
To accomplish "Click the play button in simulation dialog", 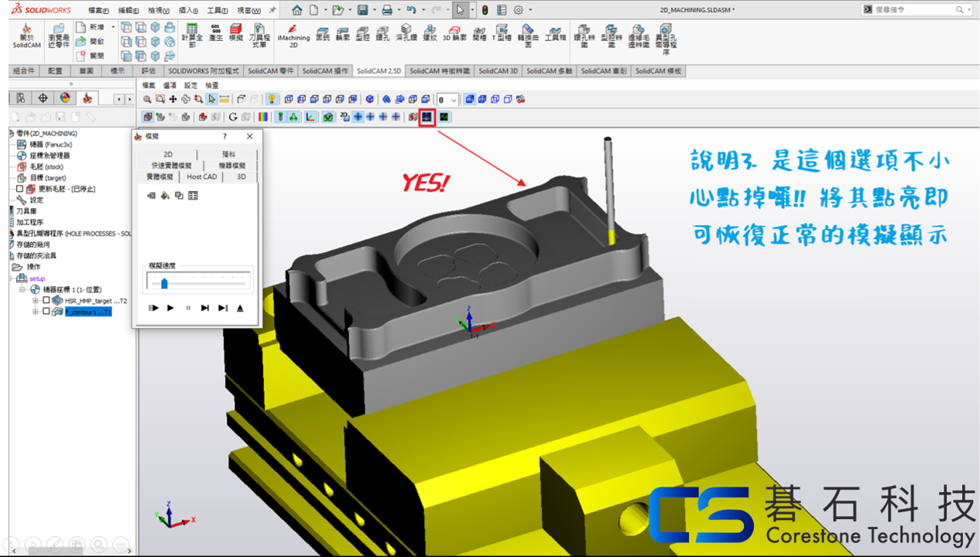I will 170,308.
